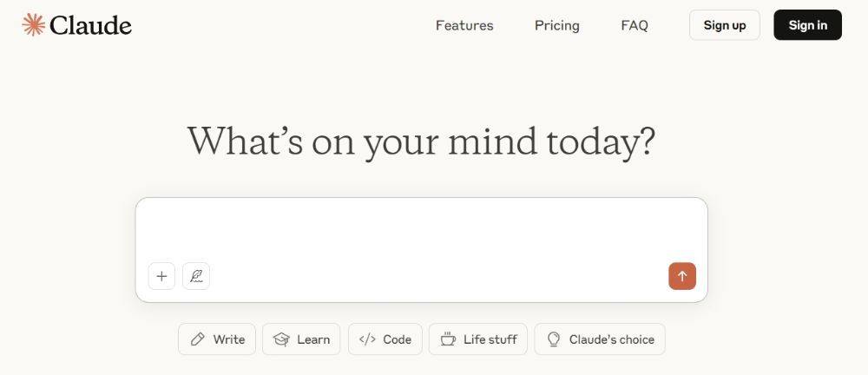The image size is (868, 375).
Task: Click the pencil icon on the Write chip
Action: point(197,339)
